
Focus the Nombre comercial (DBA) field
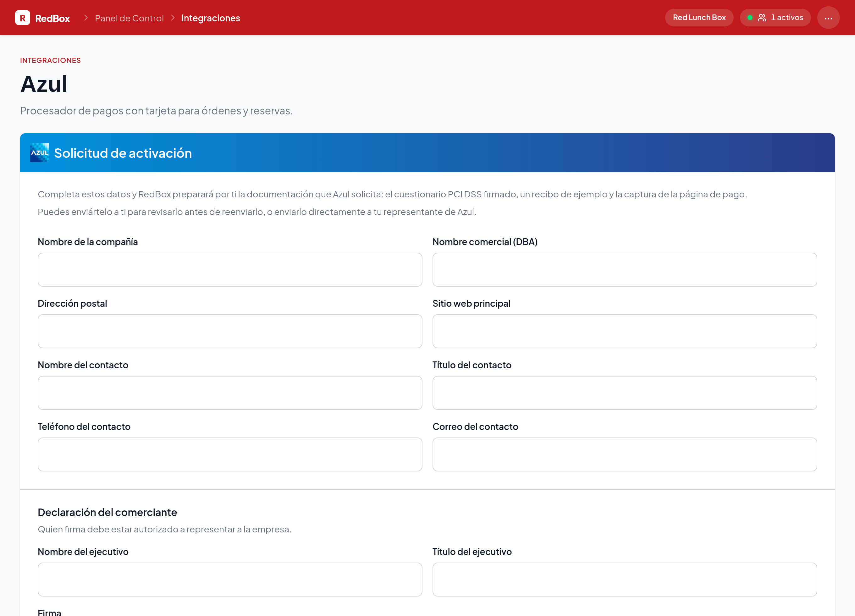coord(625,270)
